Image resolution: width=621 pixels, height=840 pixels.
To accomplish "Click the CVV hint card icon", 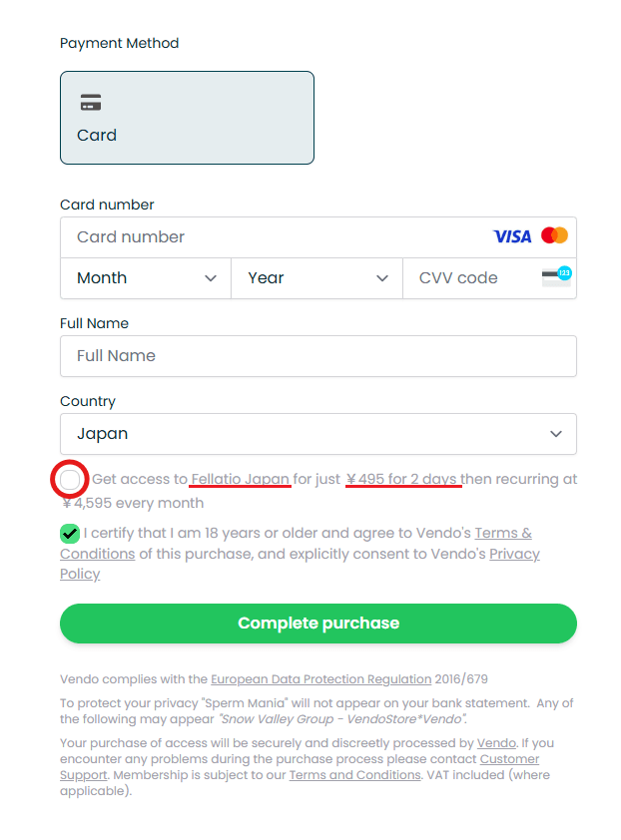I will pyautogui.click(x=556, y=276).
